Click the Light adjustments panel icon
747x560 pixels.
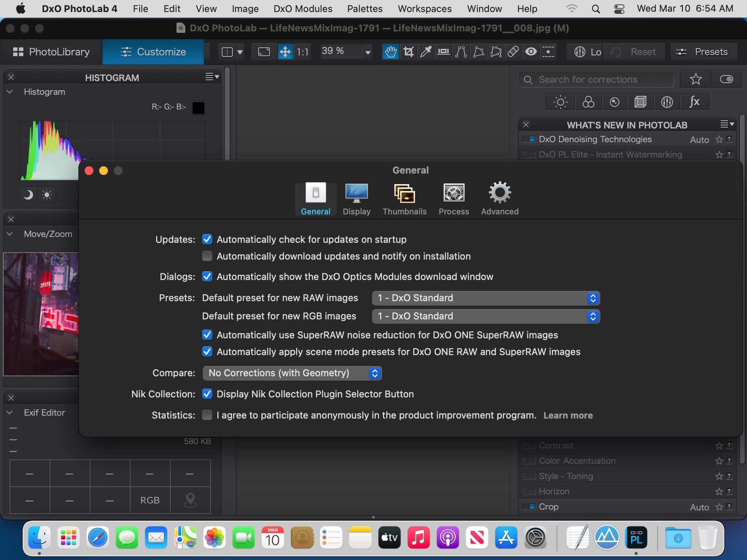560,101
